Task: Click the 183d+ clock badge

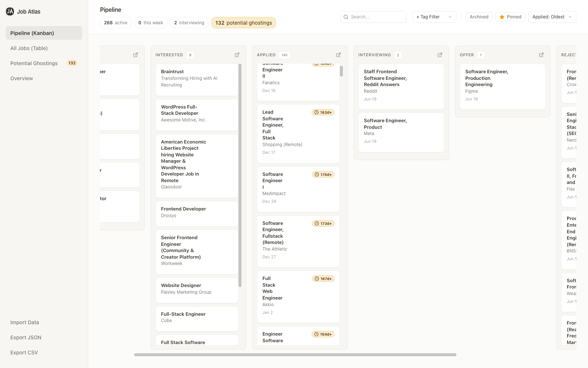Action: (x=323, y=112)
